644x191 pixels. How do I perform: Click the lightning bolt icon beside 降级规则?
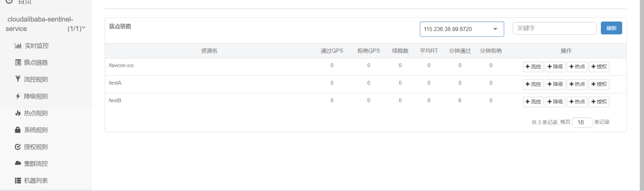tap(18, 96)
